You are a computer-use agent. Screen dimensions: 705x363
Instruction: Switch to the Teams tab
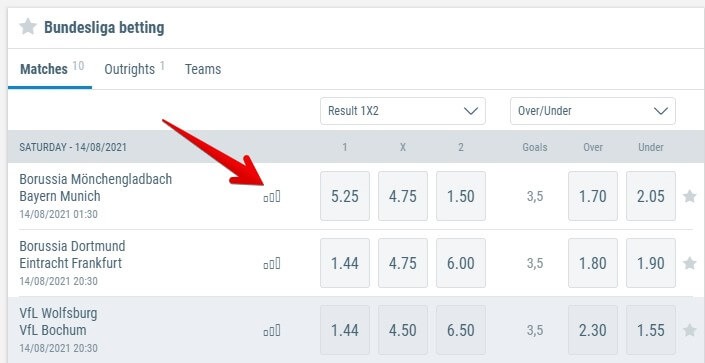203,69
